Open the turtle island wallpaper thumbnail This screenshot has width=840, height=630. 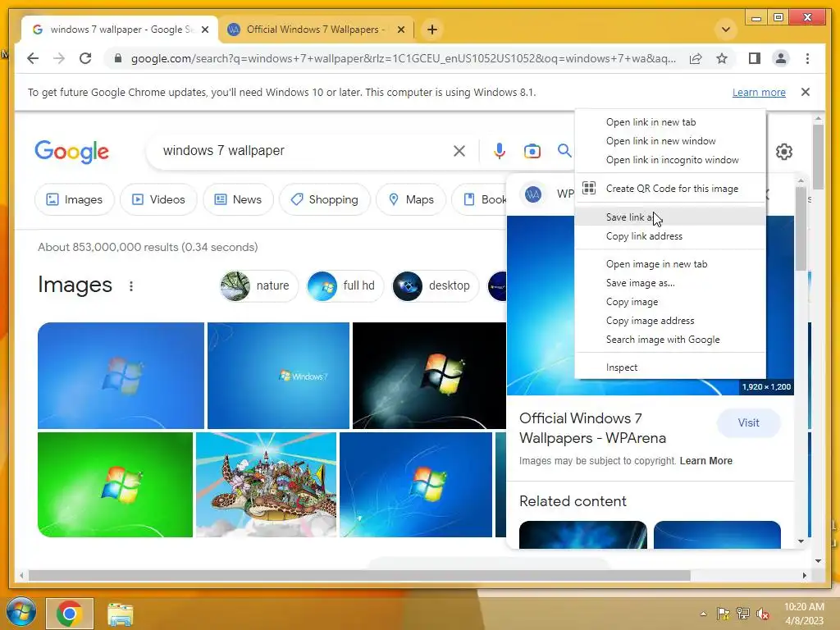click(x=267, y=485)
